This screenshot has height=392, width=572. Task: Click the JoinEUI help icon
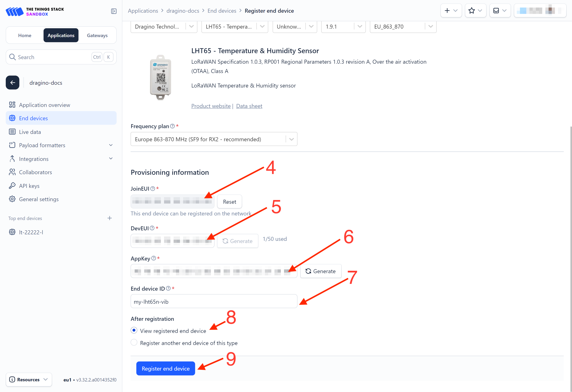[153, 188]
